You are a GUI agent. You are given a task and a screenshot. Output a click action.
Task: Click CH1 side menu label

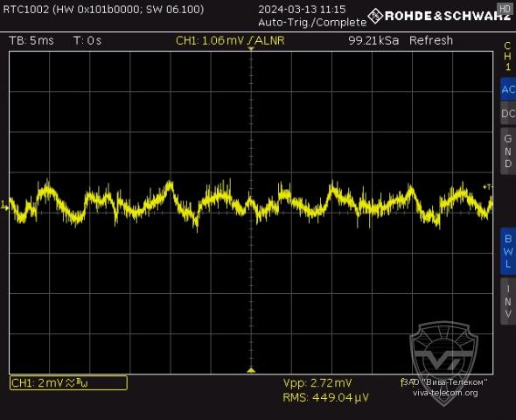coord(508,56)
